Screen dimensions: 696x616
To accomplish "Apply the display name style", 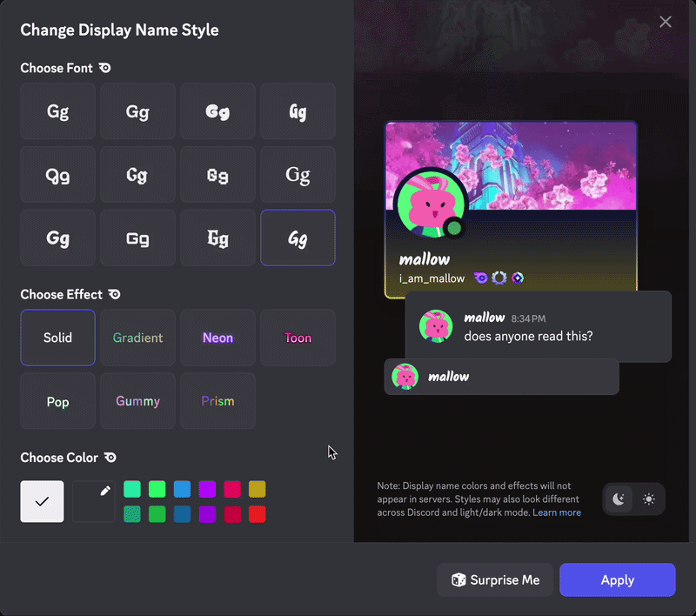I will tap(618, 579).
